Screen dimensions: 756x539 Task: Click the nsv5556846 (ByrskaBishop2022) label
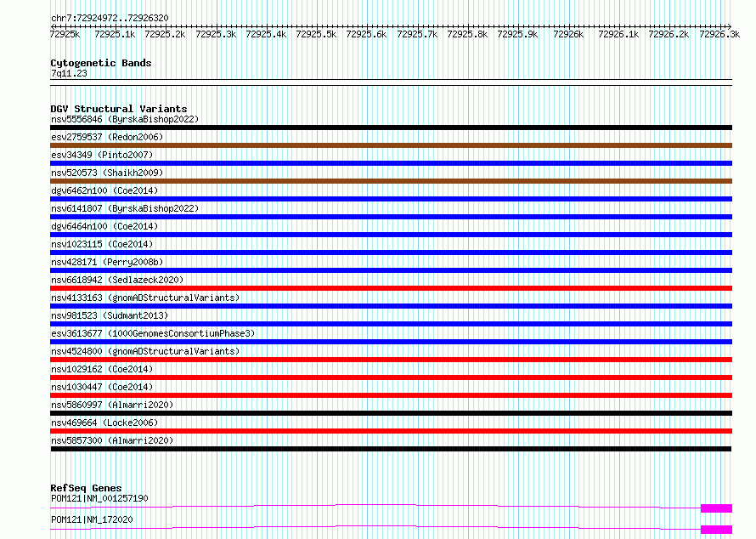click(125, 119)
